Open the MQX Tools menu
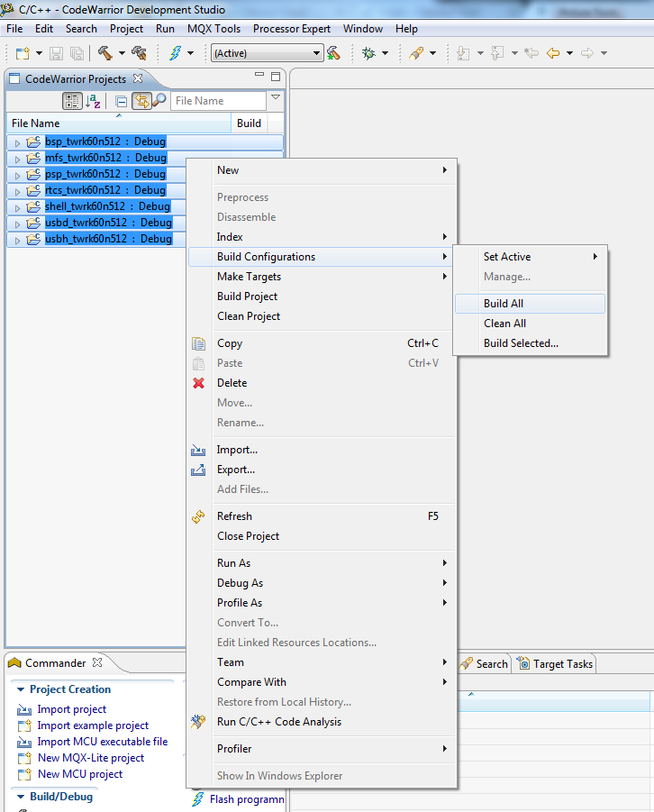Screen dimensions: 654x812 point(213,29)
